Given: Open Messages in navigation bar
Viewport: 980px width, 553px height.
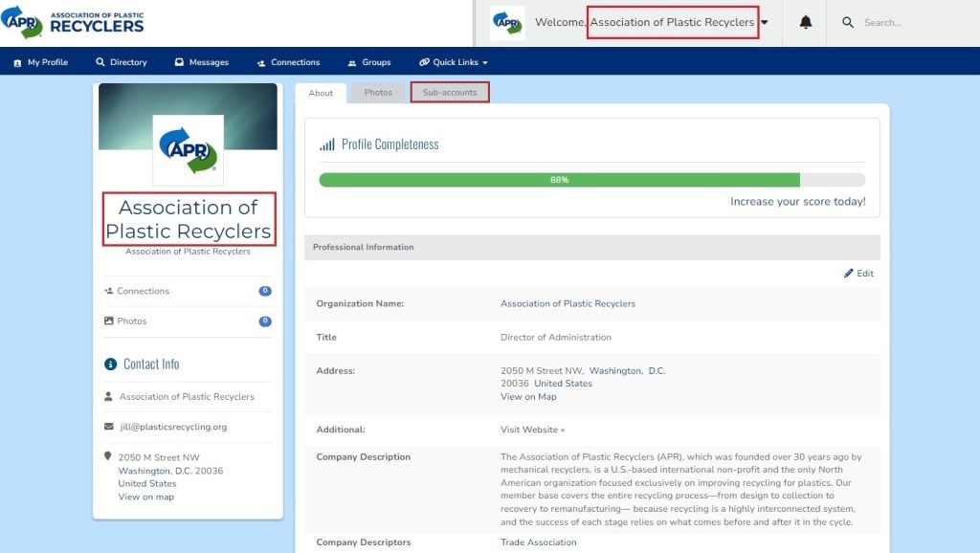Looking at the screenshot, I should [201, 62].
